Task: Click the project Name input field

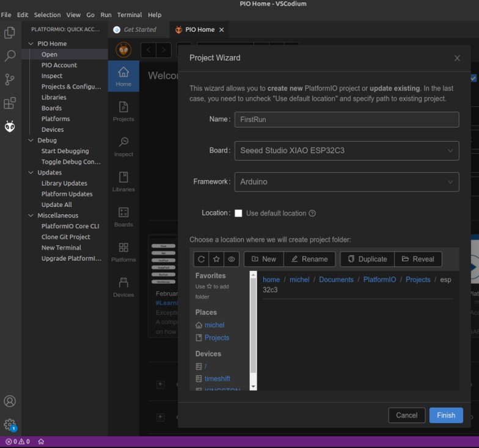Action: (x=346, y=120)
